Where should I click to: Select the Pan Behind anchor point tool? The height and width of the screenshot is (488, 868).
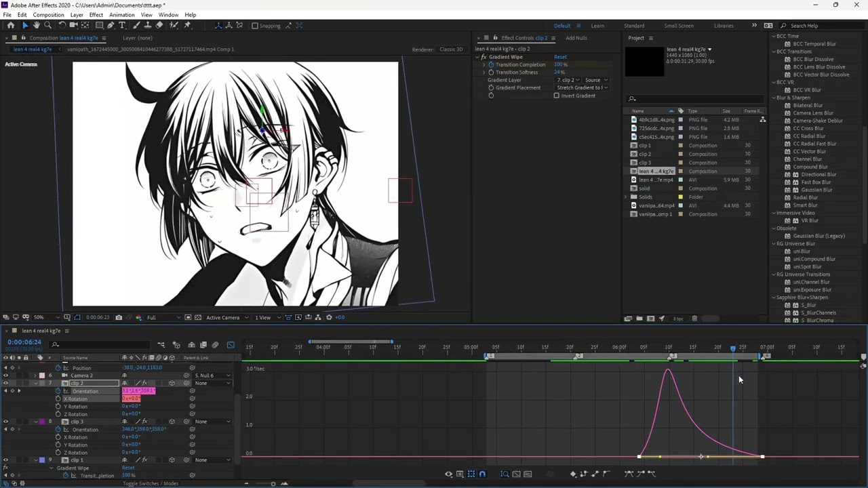pyautogui.click(x=85, y=25)
